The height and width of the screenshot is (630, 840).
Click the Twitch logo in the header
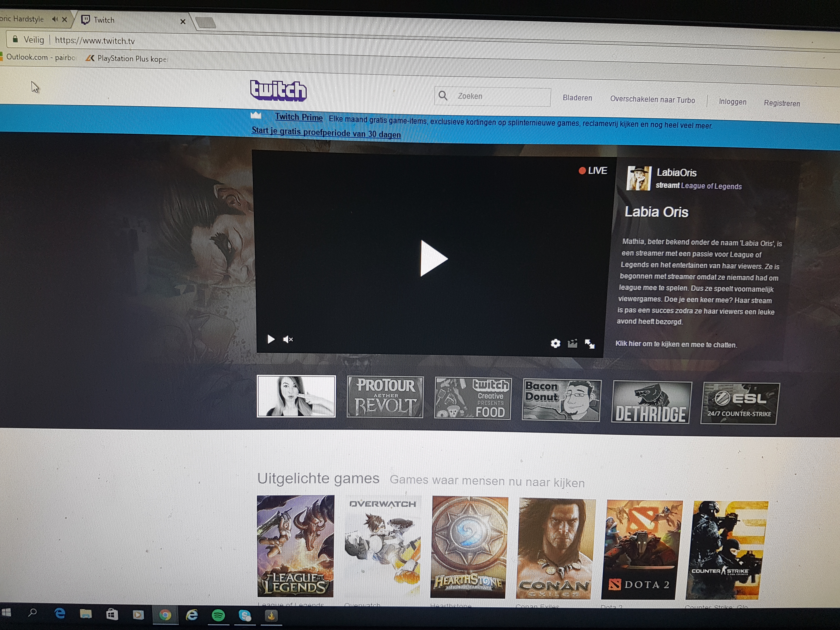click(x=278, y=90)
